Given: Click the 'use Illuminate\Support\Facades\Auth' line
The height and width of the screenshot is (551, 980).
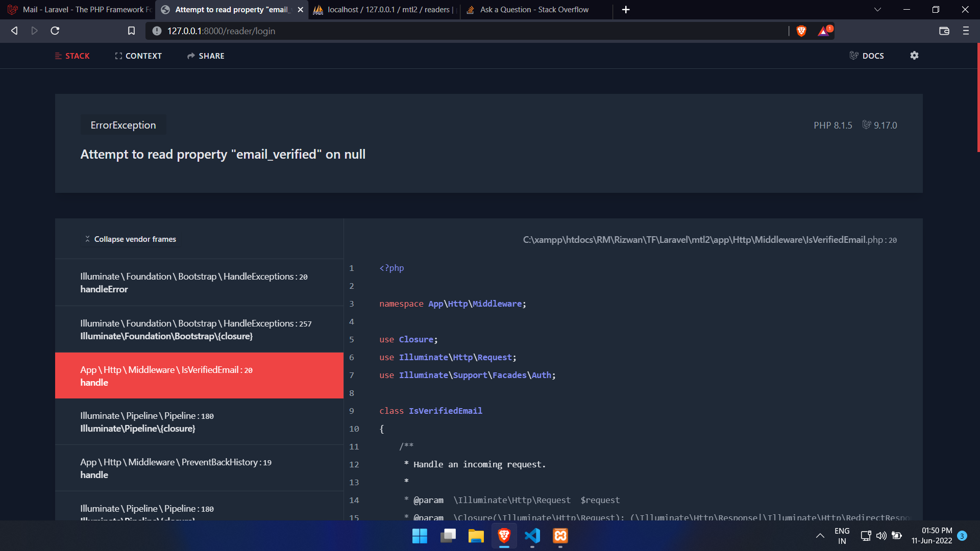Looking at the screenshot, I should [468, 375].
